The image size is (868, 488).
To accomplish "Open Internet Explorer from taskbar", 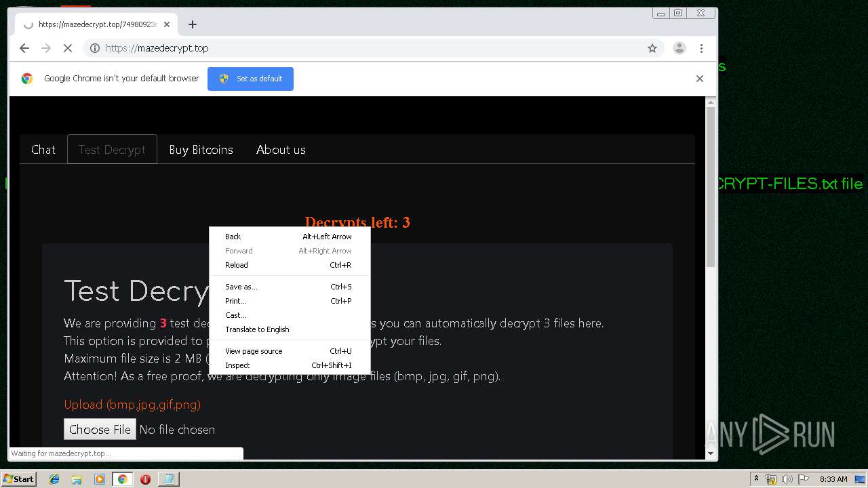I will click(x=54, y=479).
